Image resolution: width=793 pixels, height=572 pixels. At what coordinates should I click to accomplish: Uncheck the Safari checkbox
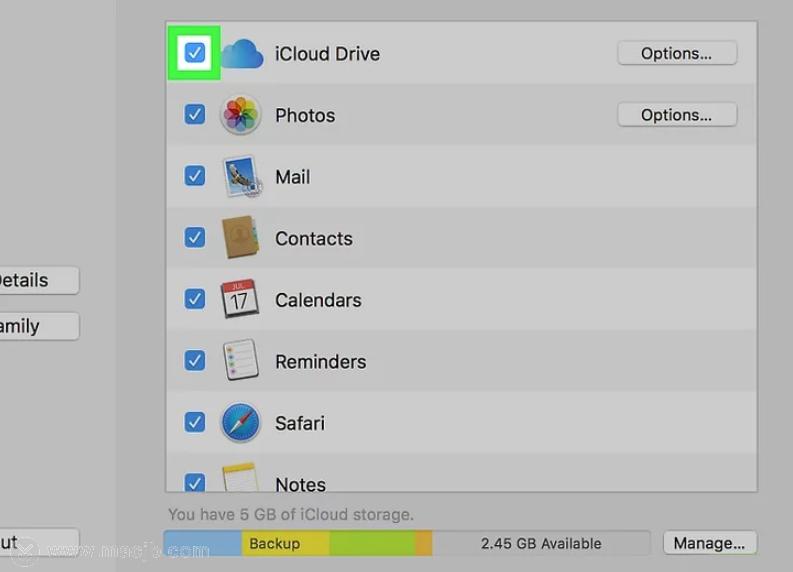[x=195, y=423]
